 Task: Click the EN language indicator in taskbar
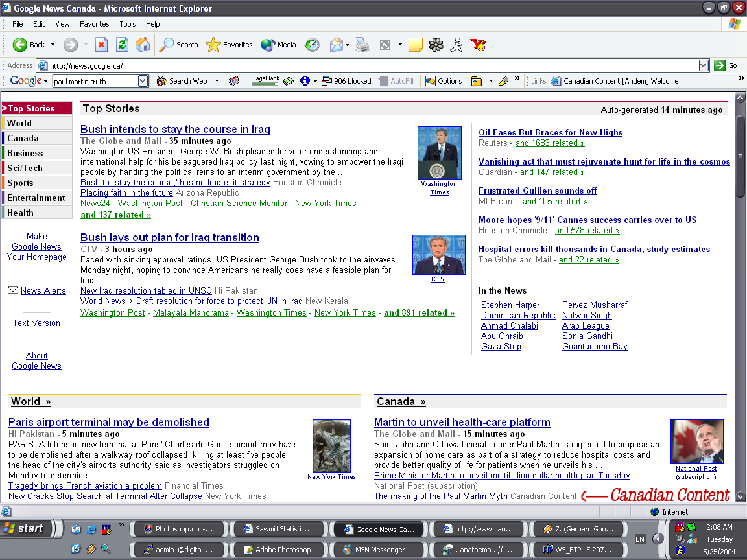(x=640, y=539)
